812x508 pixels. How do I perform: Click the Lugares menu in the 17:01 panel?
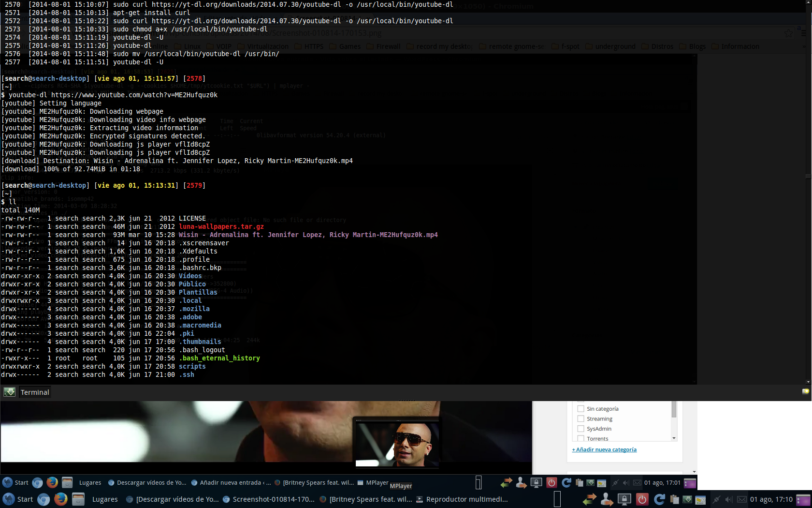coord(90,482)
